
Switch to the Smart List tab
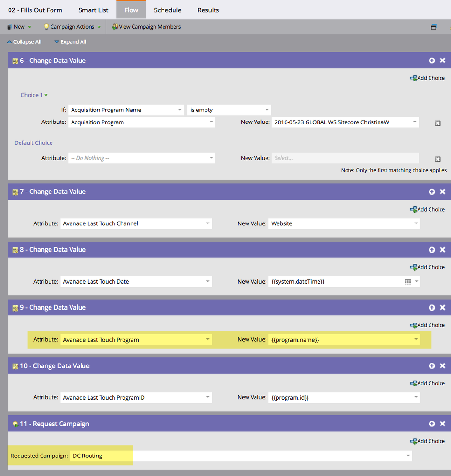pyautogui.click(x=93, y=10)
